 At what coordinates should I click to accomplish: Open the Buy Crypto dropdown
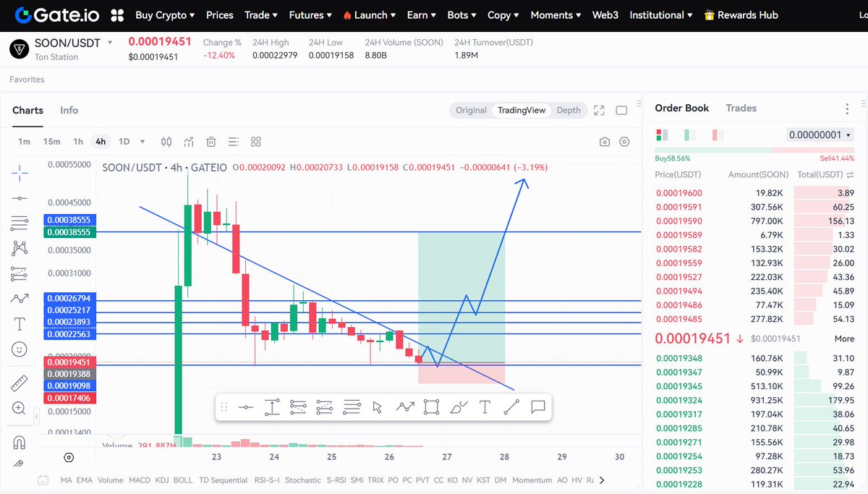tap(165, 14)
